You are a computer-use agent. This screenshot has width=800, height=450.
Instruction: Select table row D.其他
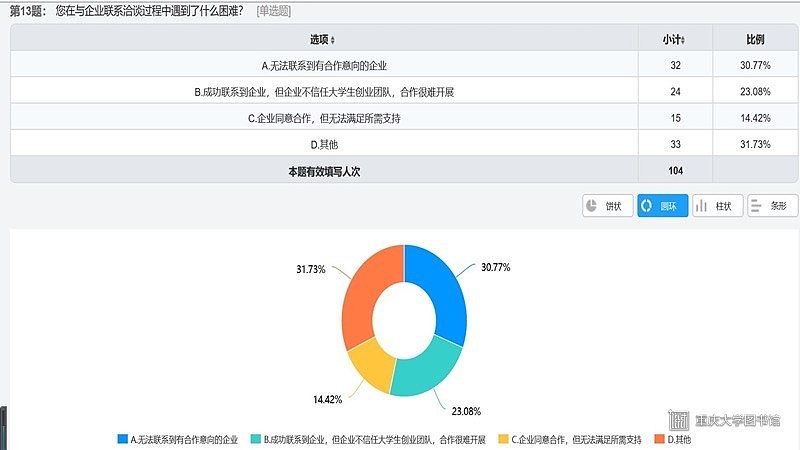point(323,144)
